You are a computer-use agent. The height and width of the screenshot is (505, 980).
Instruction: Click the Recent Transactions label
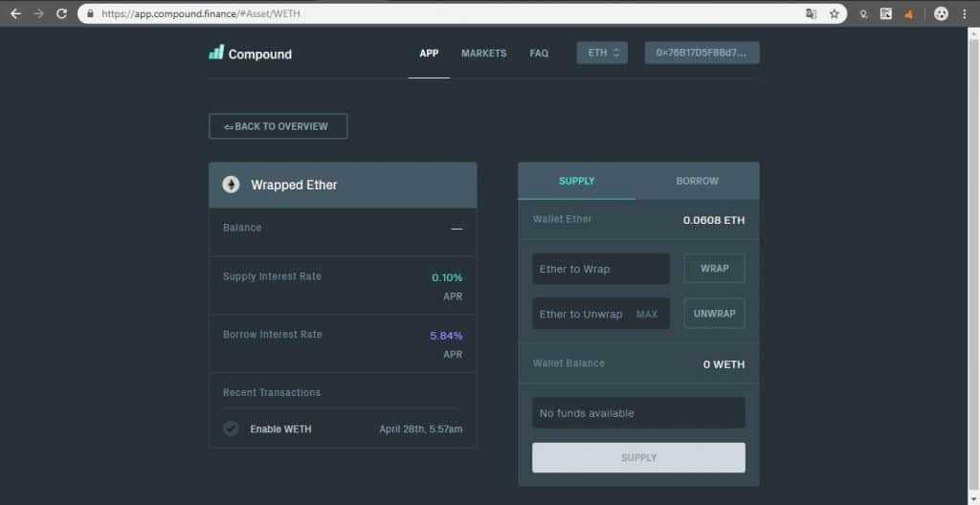pos(272,392)
